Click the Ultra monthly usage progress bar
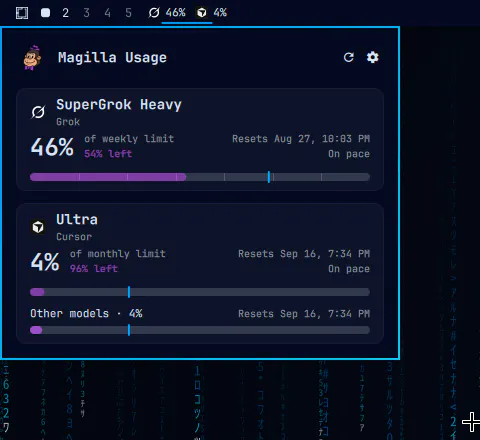 [x=200, y=292]
